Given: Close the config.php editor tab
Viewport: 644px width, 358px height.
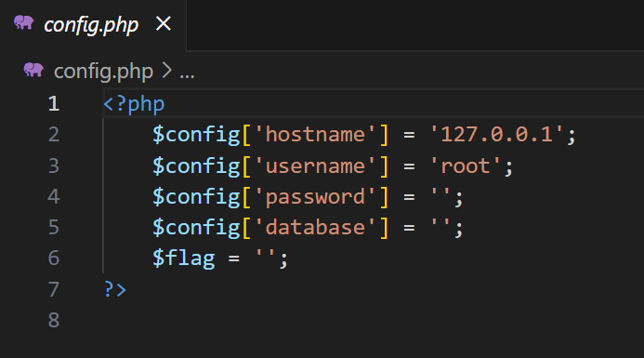Looking at the screenshot, I should tap(164, 24).
